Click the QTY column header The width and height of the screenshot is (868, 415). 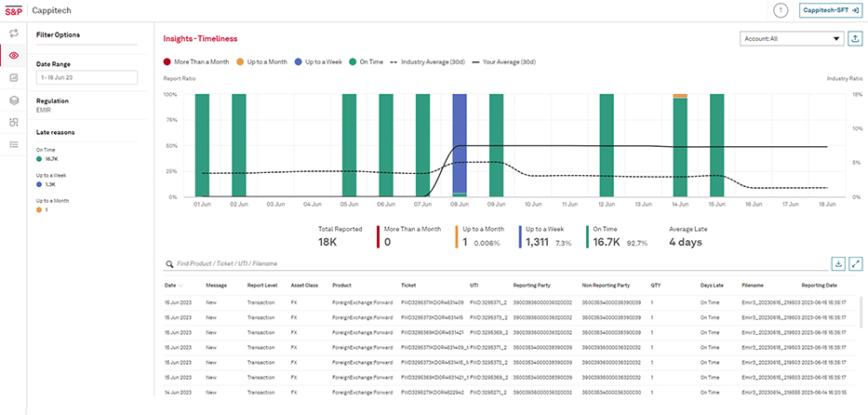pyautogui.click(x=656, y=286)
